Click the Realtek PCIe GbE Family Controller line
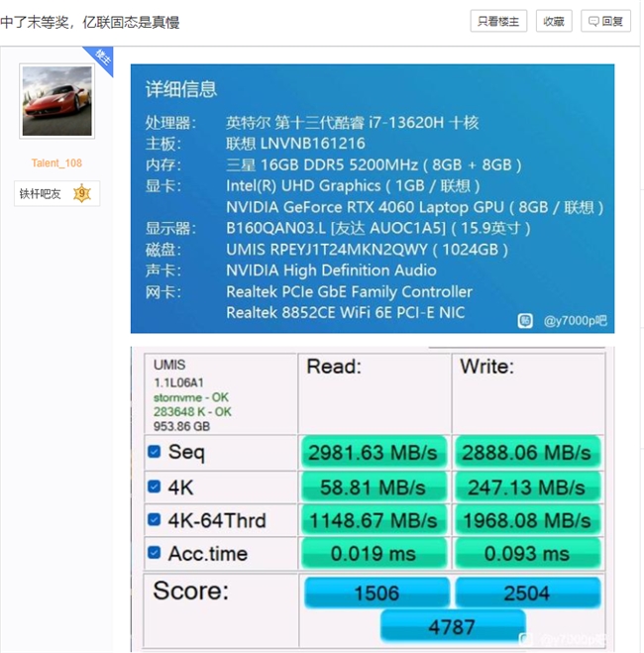644x653 pixels. coord(350,292)
